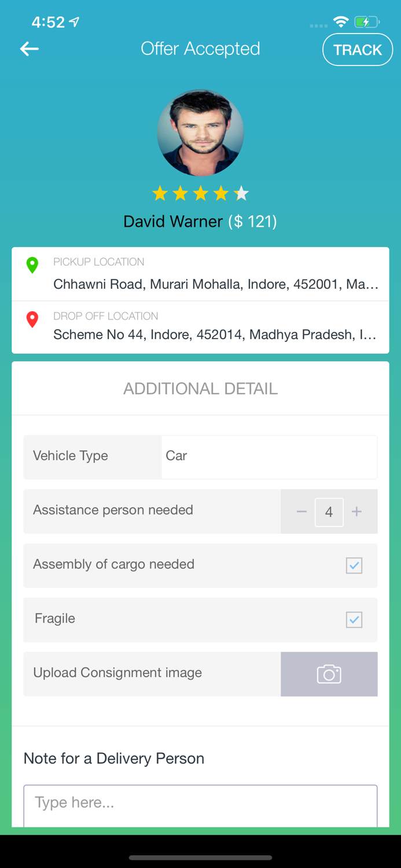Decrease assistance persons with the minus control
401x868 pixels.
(x=301, y=512)
